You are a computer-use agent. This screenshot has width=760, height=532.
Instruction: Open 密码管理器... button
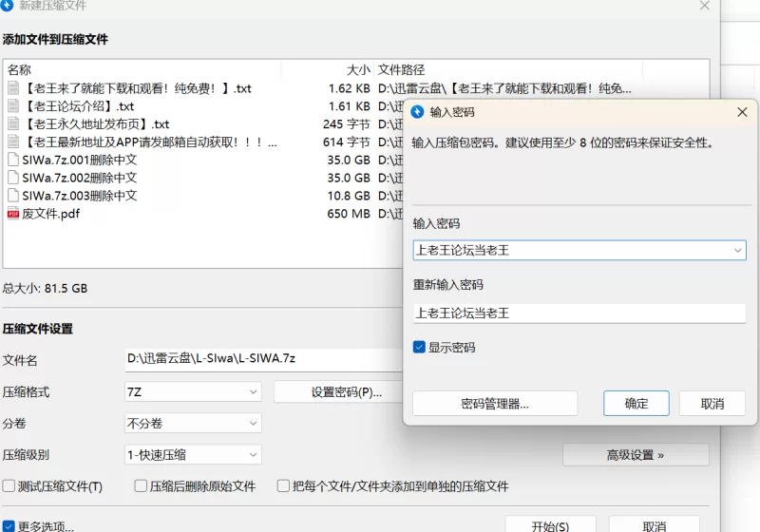(x=495, y=404)
